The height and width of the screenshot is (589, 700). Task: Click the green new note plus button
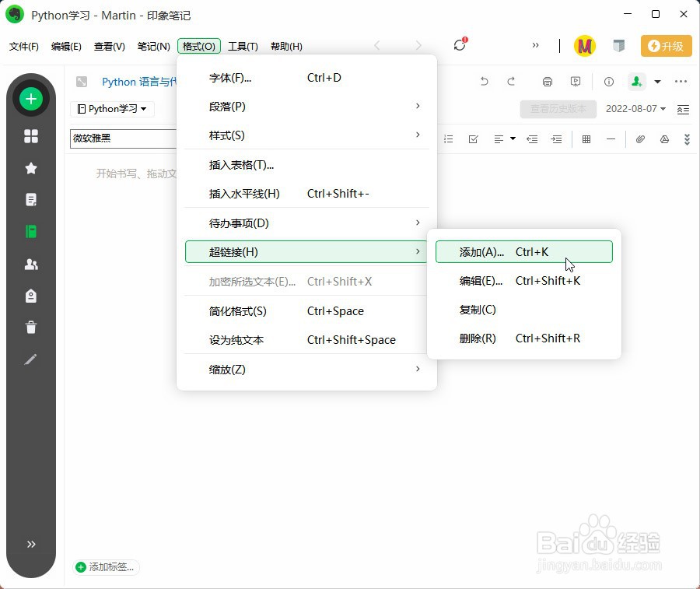point(31,99)
